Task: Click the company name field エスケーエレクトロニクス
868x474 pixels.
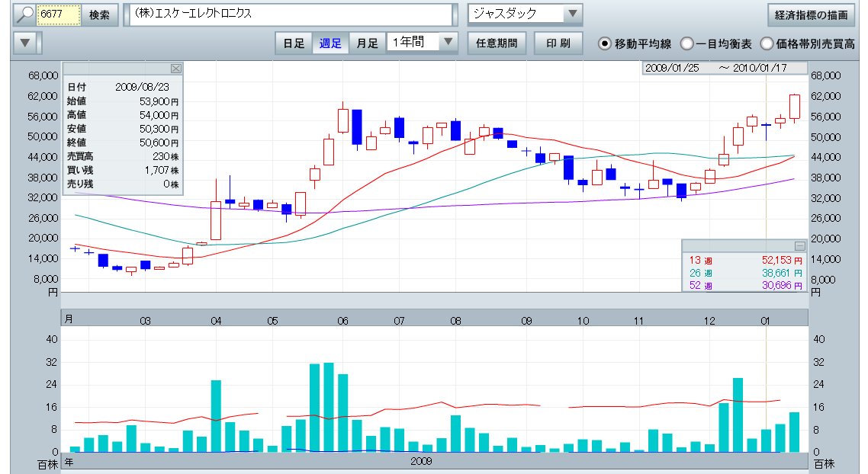Action: pyautogui.click(x=290, y=14)
